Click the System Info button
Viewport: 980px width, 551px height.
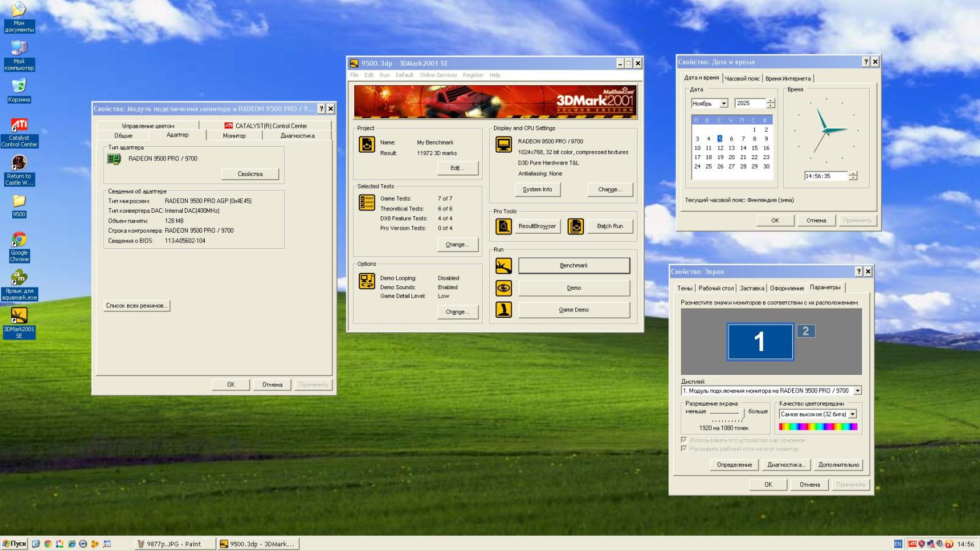coord(537,189)
